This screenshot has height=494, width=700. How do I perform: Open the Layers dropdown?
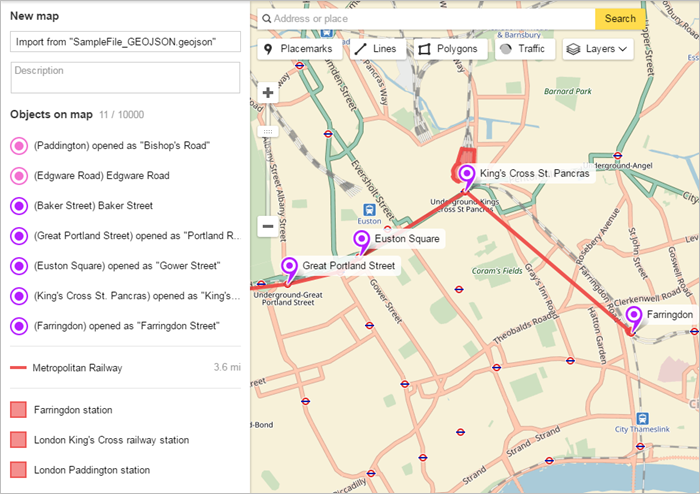coord(598,48)
